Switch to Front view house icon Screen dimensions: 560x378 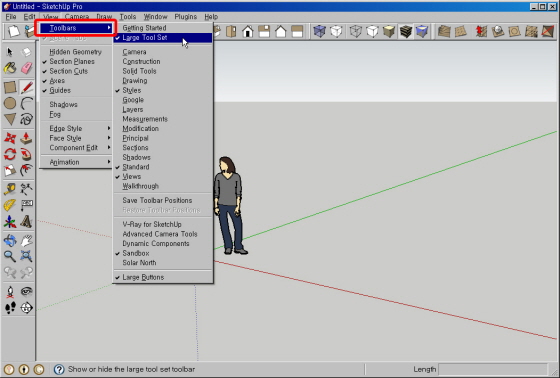tap(248, 31)
